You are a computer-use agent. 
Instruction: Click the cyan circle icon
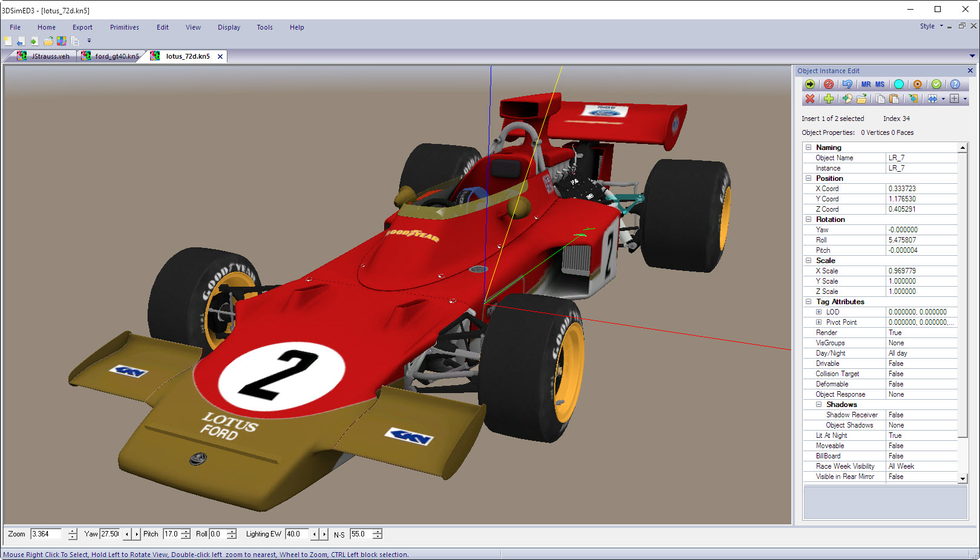899,84
